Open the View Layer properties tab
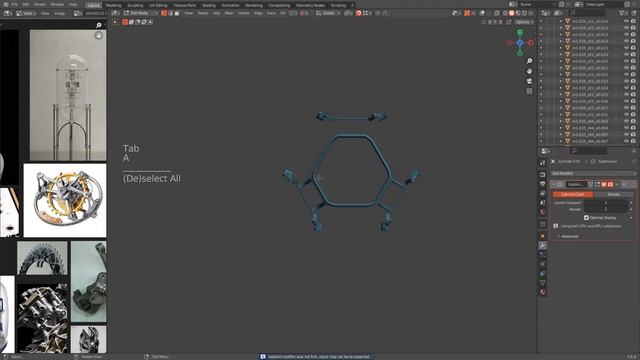This screenshot has width=640, height=360. [x=542, y=193]
